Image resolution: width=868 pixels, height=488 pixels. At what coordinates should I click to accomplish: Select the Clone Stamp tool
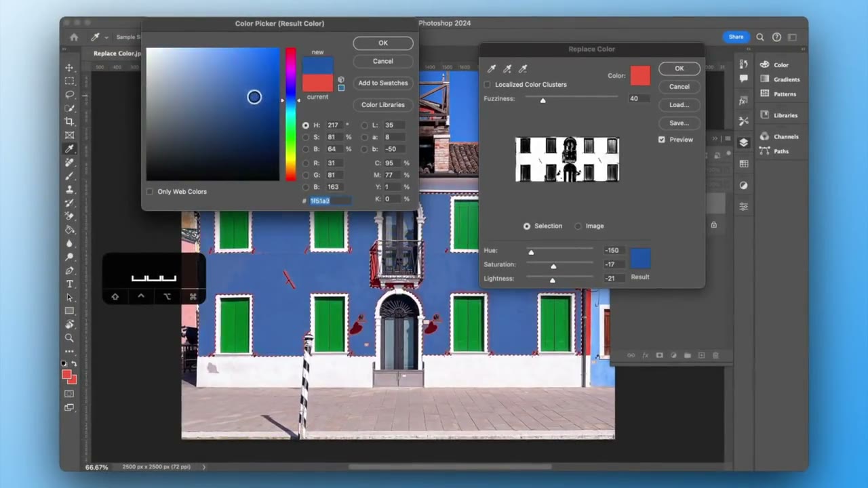(69, 190)
